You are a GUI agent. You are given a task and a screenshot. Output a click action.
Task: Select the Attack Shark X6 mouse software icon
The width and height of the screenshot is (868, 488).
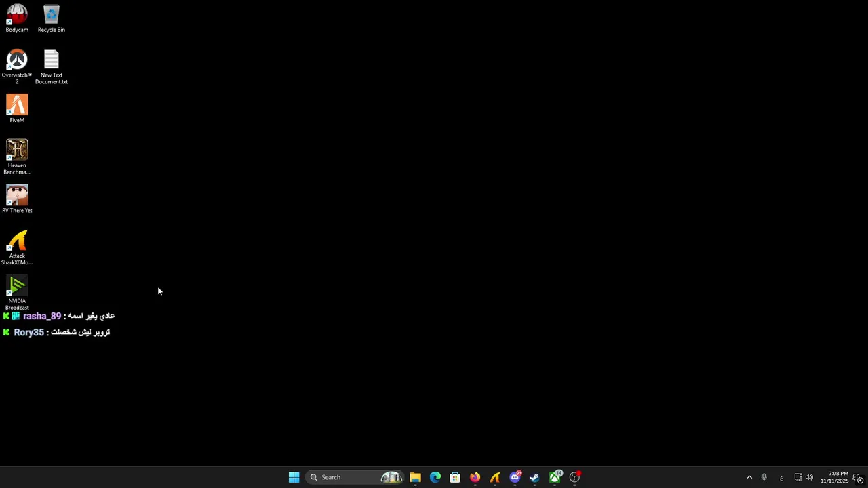pyautogui.click(x=17, y=247)
